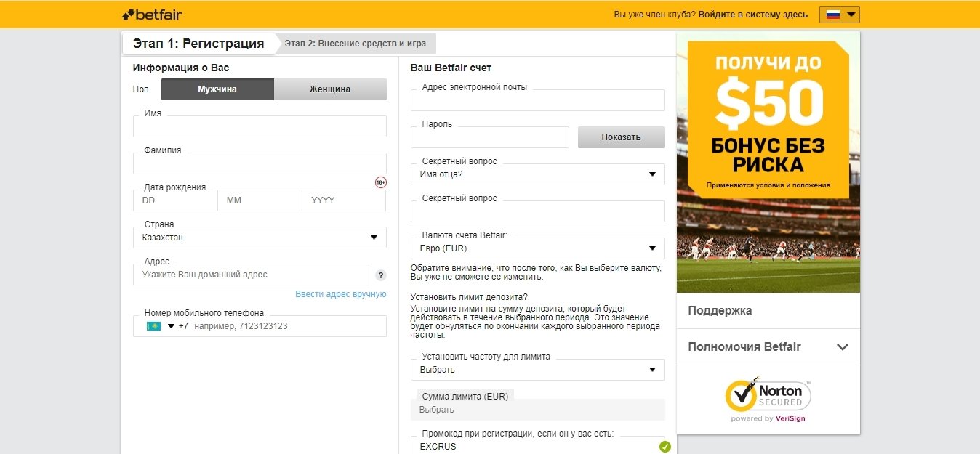Click the Betfair logo in header
The height and width of the screenshot is (454, 980).
pos(151,14)
